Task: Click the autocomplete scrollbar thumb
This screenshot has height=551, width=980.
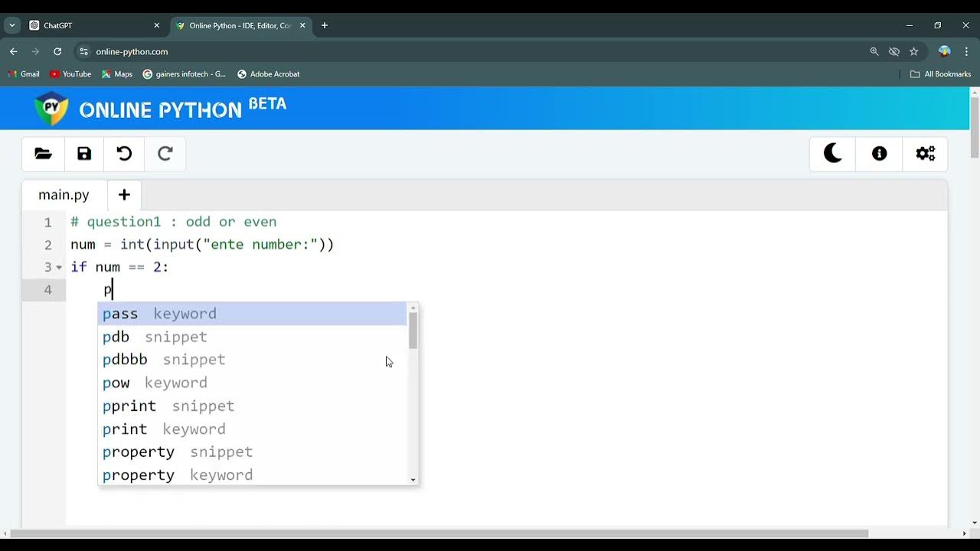Action: tap(413, 331)
